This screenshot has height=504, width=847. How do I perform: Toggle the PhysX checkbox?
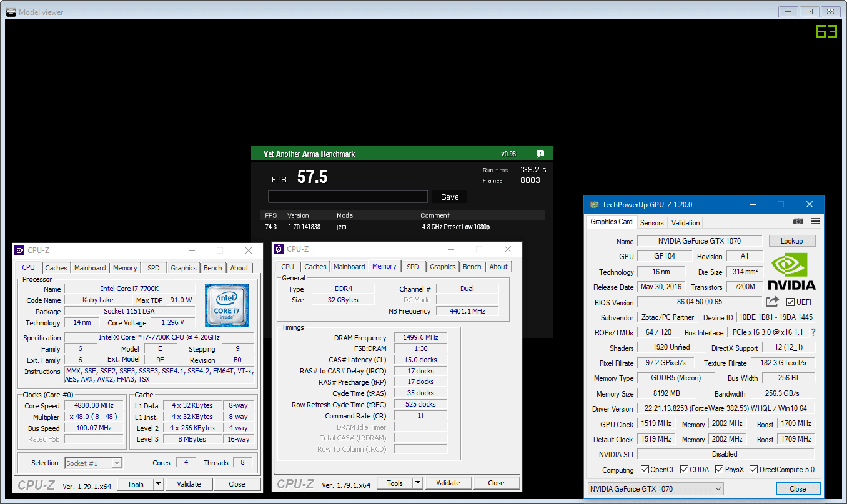(x=720, y=470)
